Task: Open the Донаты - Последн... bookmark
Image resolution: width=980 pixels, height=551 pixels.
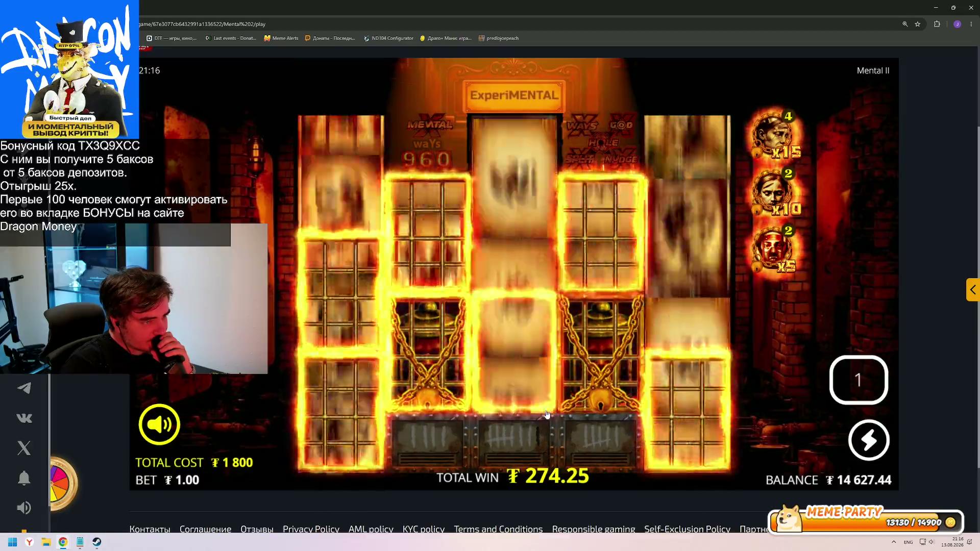Action: click(330, 38)
